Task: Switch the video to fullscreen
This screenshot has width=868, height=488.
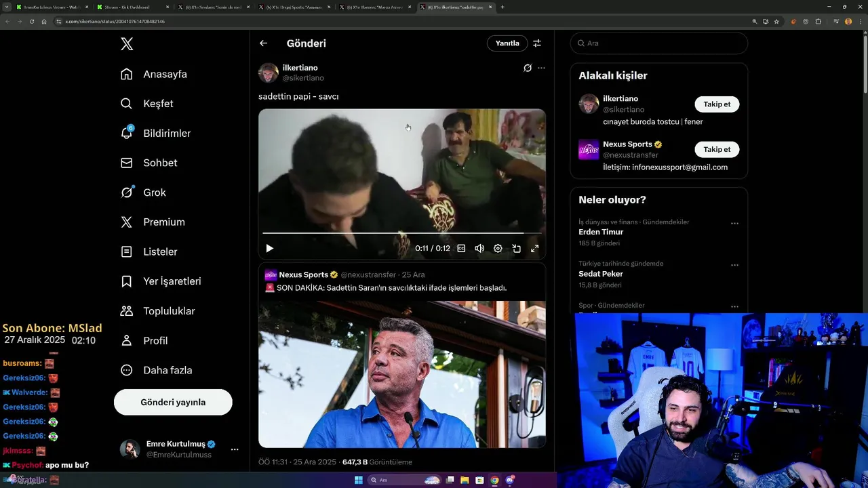Action: (x=534, y=249)
